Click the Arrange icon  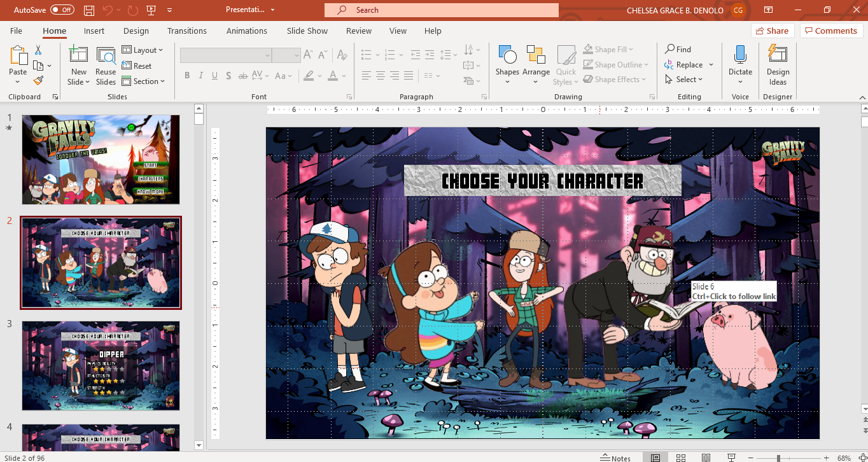(x=536, y=55)
